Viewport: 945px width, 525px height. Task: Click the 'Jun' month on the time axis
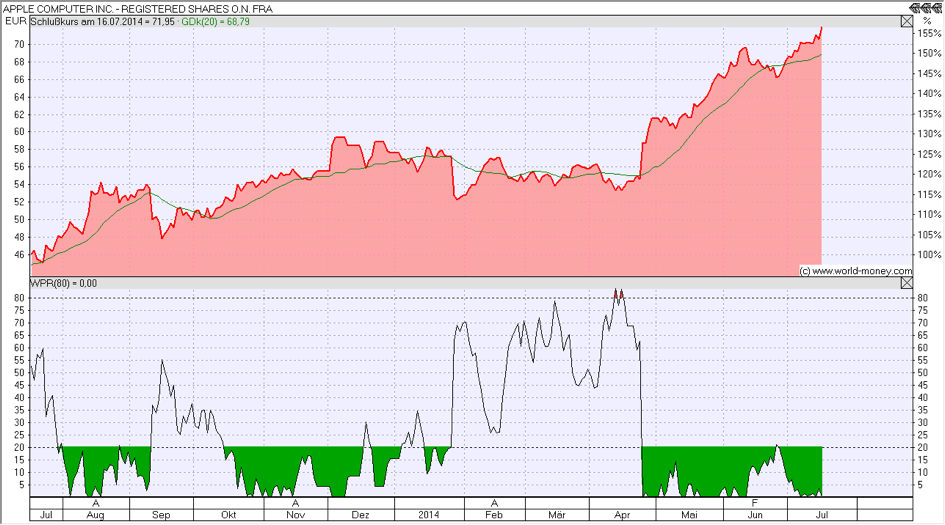point(755,515)
